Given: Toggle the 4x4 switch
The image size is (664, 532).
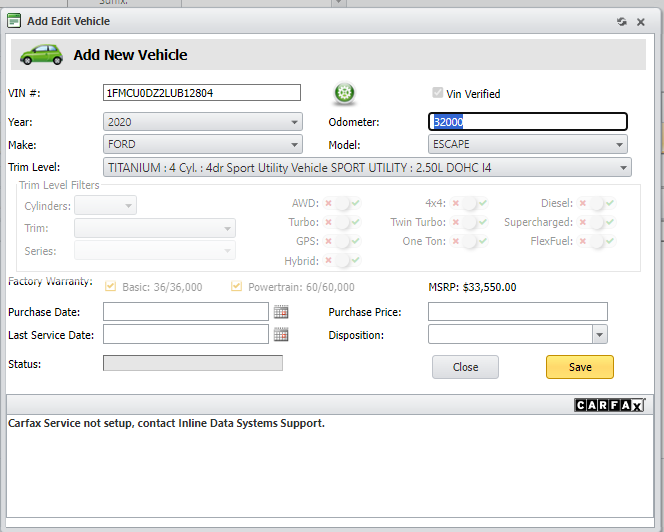Looking at the screenshot, I should [469, 203].
